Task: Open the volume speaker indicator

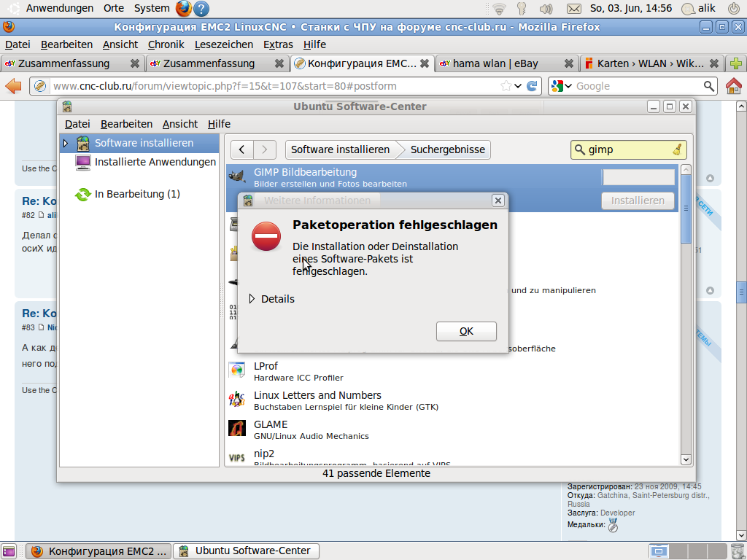Action: pyautogui.click(x=546, y=9)
